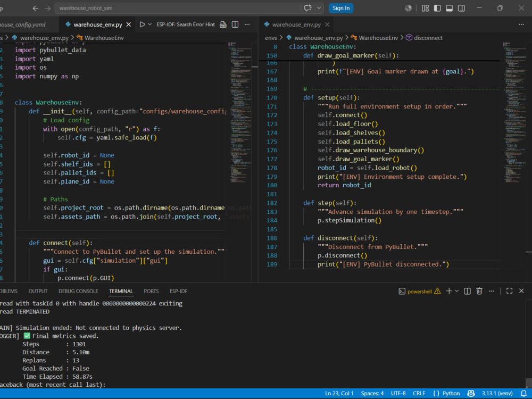
Task: Select the TERMINAL panel tab
Action: coord(121,291)
